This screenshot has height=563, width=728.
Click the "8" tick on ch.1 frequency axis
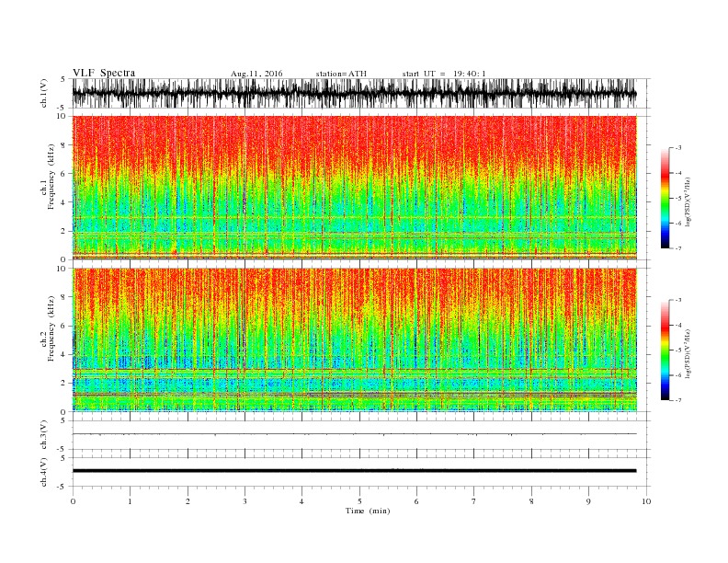63,145
